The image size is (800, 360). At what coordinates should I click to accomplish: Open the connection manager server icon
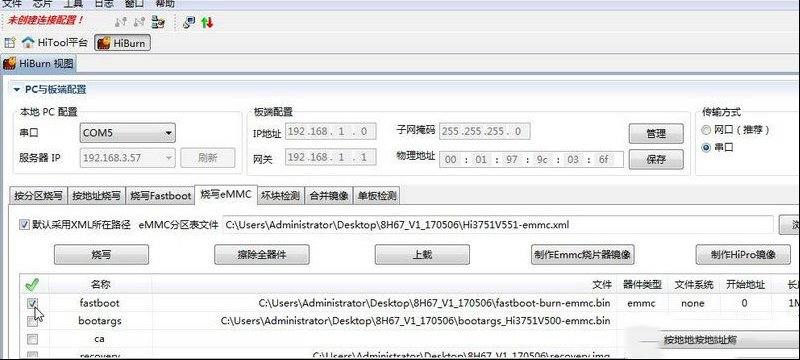(x=159, y=22)
